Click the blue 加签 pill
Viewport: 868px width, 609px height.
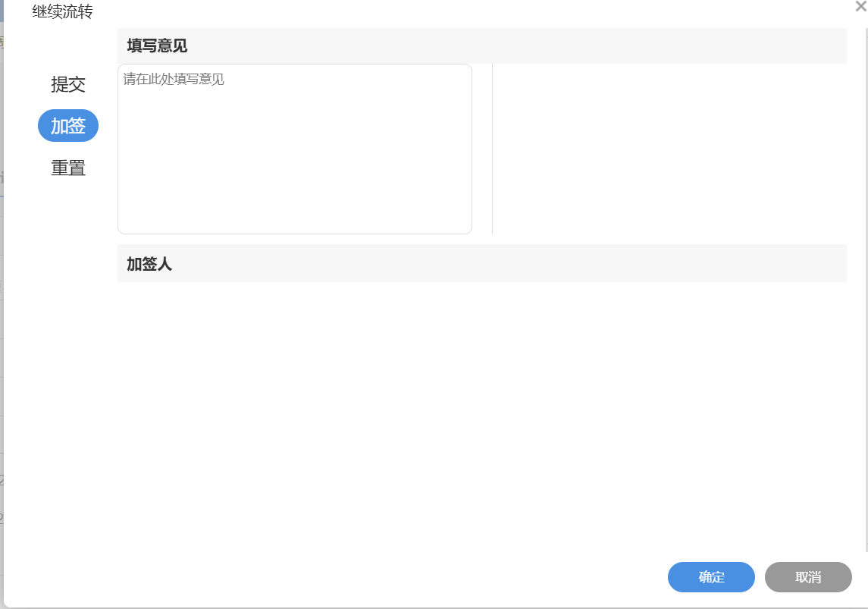click(68, 126)
